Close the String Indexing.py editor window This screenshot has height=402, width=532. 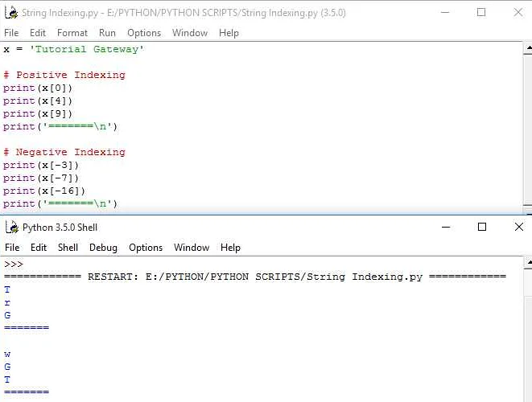tap(518, 12)
